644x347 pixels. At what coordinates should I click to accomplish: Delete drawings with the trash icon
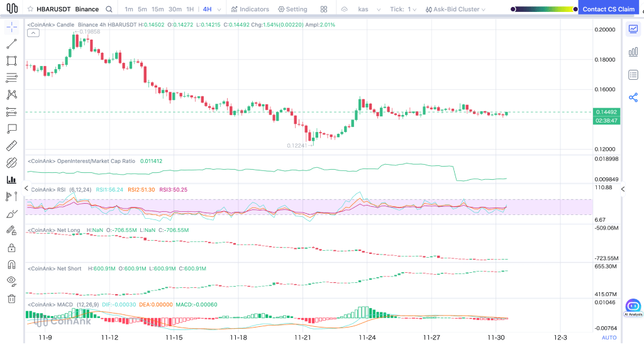coord(11,299)
